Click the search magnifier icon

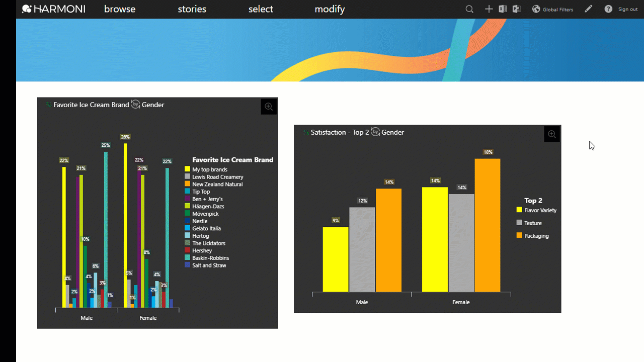469,9
